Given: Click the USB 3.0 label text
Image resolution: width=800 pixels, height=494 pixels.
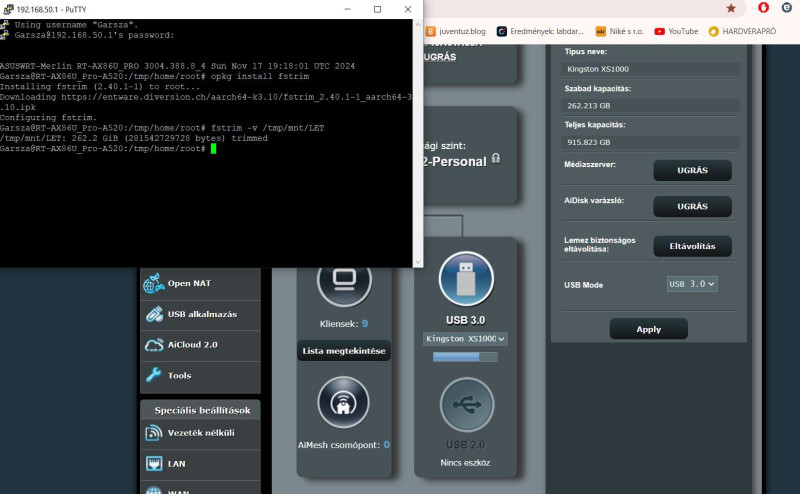Looking at the screenshot, I should tap(465, 320).
